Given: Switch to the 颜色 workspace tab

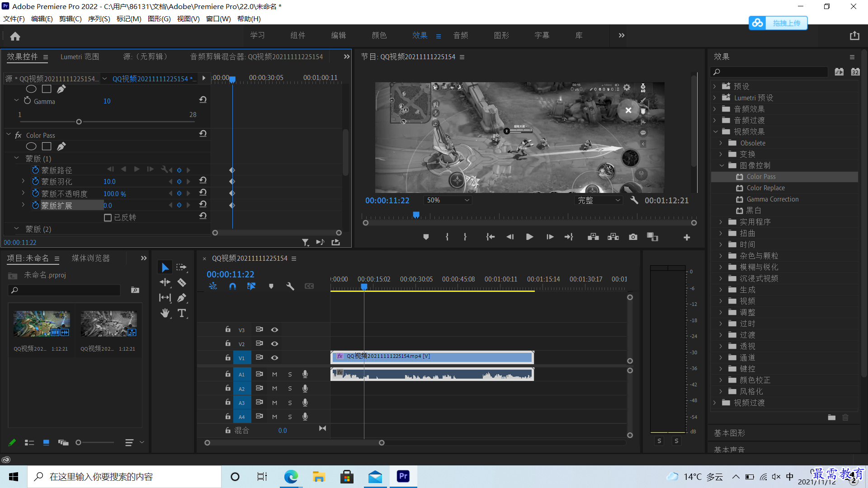Looking at the screenshot, I should 379,35.
